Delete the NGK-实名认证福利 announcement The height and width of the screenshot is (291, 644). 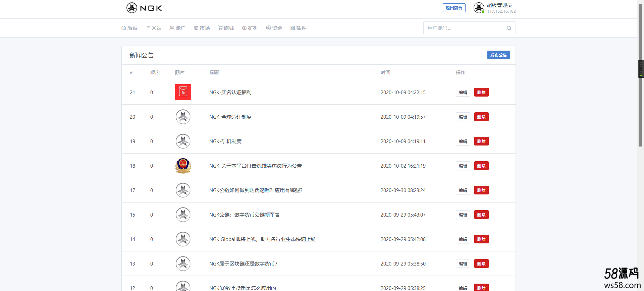click(x=481, y=92)
